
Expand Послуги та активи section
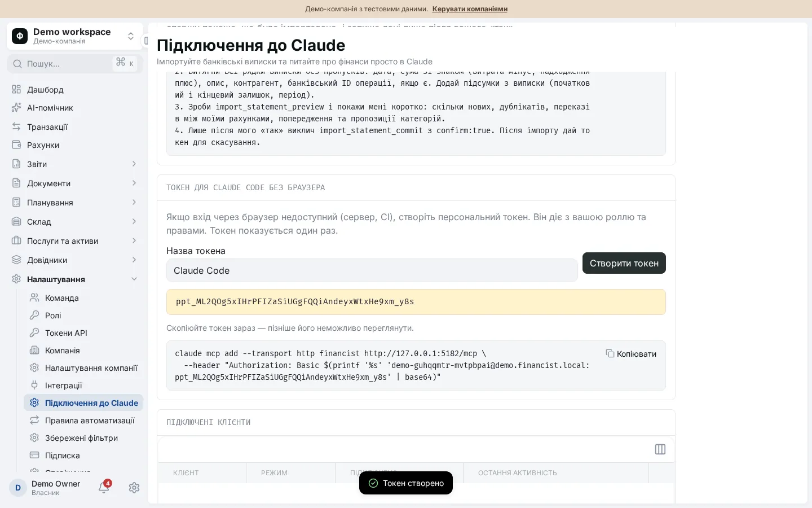pyautogui.click(x=75, y=241)
